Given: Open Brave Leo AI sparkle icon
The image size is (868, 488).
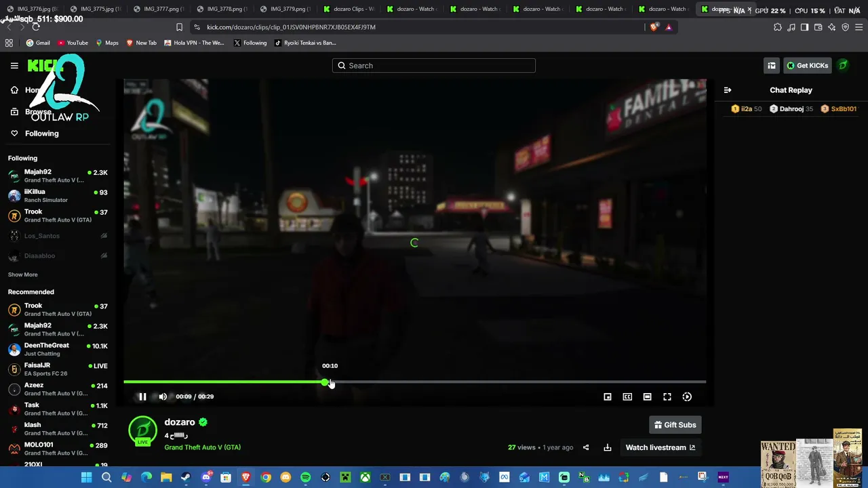Looking at the screenshot, I should pyautogui.click(x=831, y=27).
